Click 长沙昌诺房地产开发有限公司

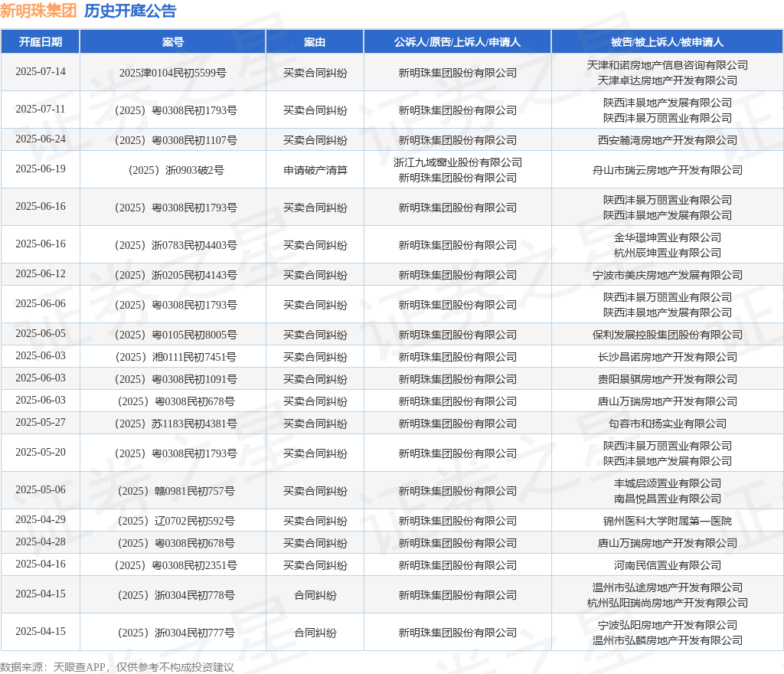point(668,357)
